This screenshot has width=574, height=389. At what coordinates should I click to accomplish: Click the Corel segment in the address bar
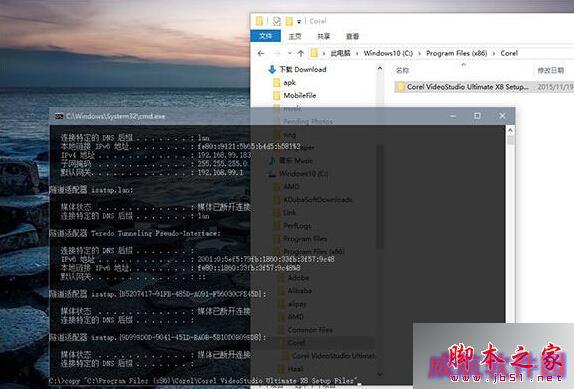[509, 53]
